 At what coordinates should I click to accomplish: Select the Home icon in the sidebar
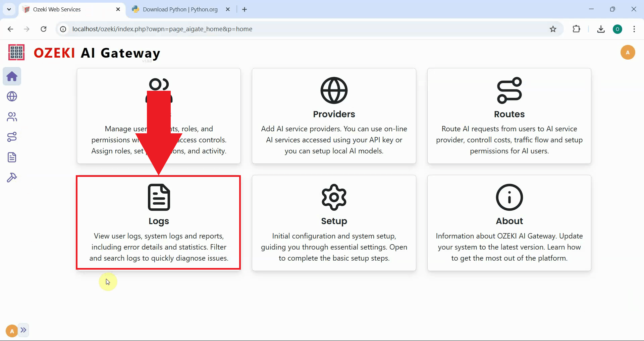(12, 76)
